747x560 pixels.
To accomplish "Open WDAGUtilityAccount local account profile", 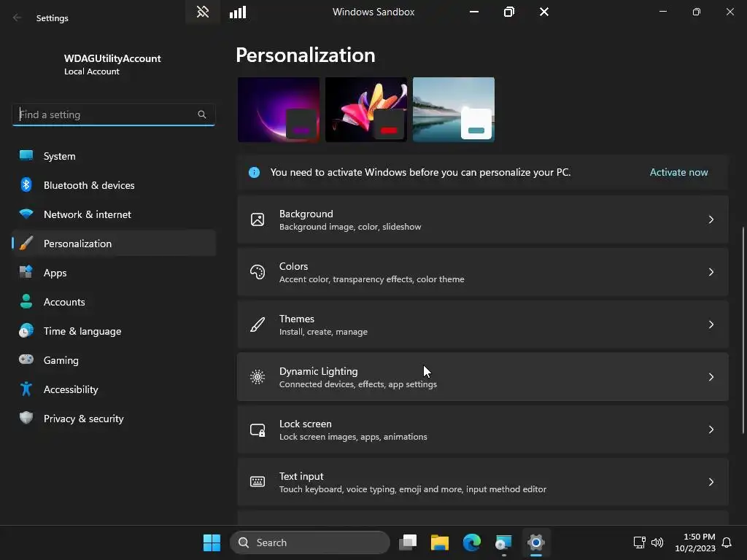I will 112,64.
